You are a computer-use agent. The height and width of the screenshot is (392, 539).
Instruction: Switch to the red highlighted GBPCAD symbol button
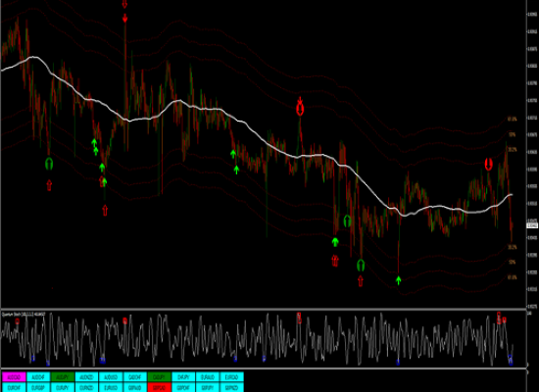click(159, 387)
